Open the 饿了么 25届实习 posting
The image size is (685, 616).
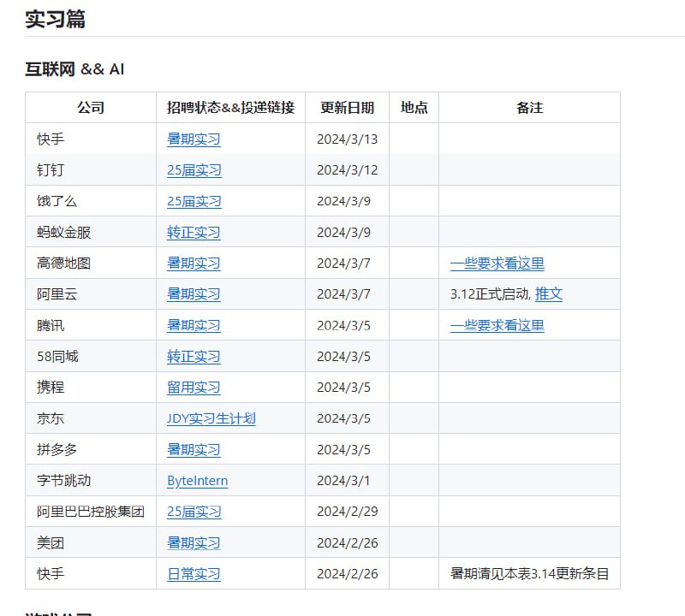point(194,200)
